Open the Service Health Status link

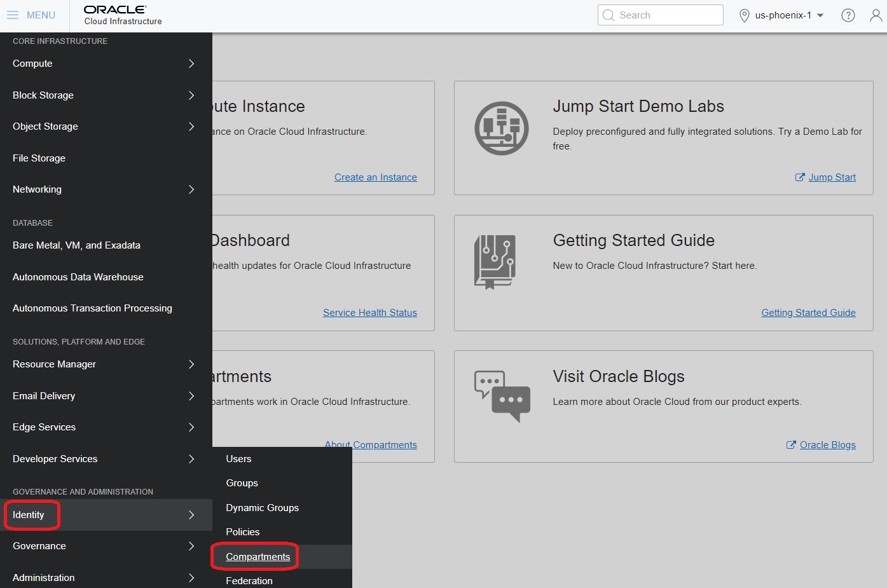click(x=370, y=313)
